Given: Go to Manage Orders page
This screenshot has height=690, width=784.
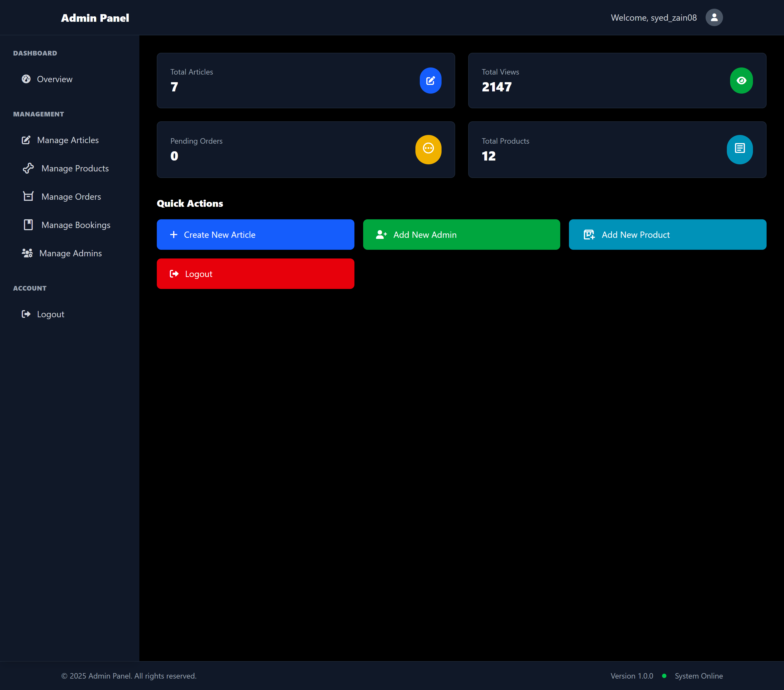Looking at the screenshot, I should (71, 197).
